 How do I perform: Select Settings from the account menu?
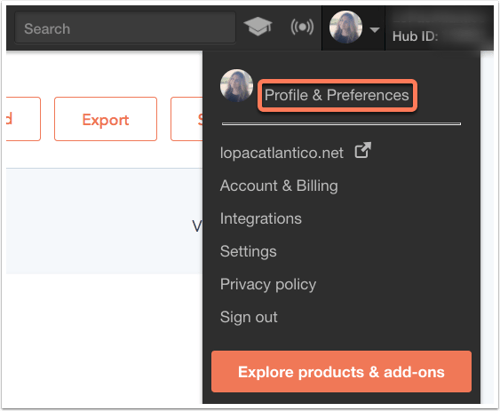point(248,252)
